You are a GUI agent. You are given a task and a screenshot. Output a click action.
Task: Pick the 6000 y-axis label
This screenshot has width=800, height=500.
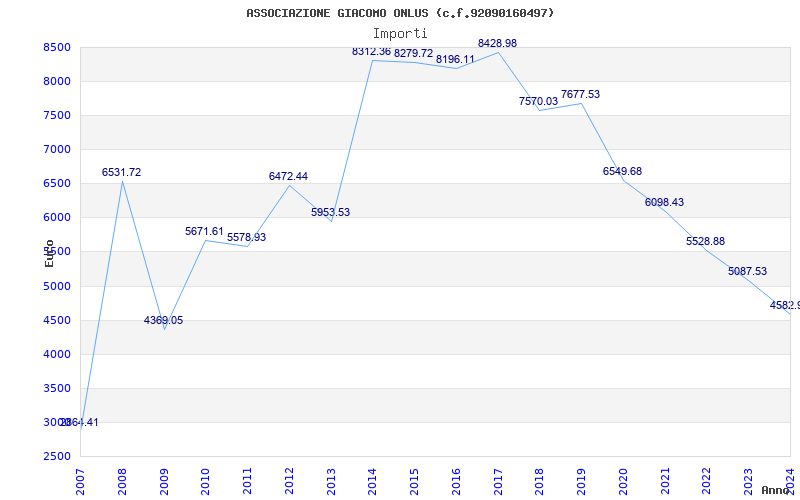(57, 217)
